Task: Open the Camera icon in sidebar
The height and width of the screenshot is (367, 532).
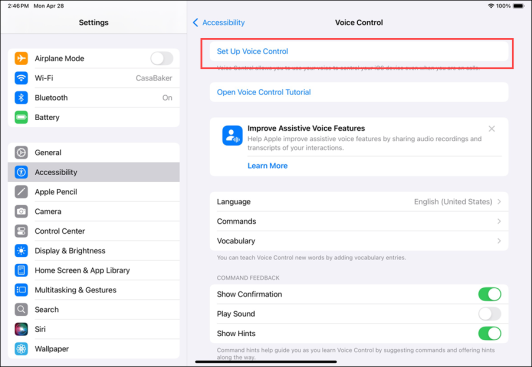Action: pos(21,212)
